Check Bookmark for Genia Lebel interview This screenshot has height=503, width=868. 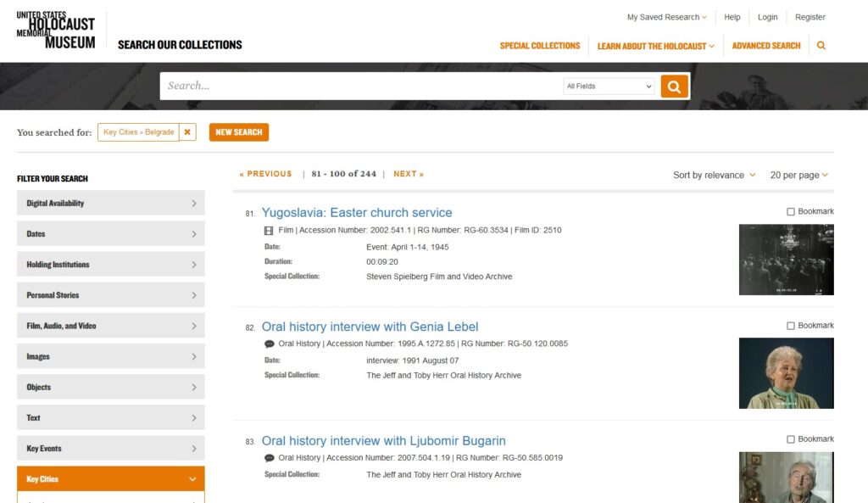[x=791, y=326]
